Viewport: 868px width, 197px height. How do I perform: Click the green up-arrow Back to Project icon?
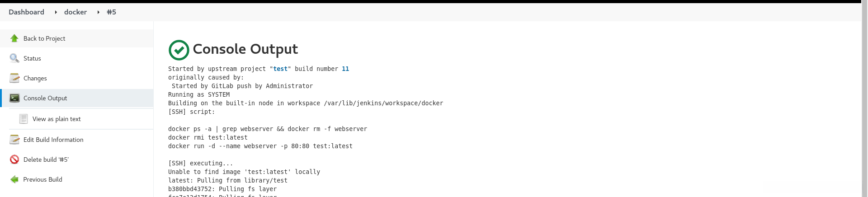tap(14, 38)
